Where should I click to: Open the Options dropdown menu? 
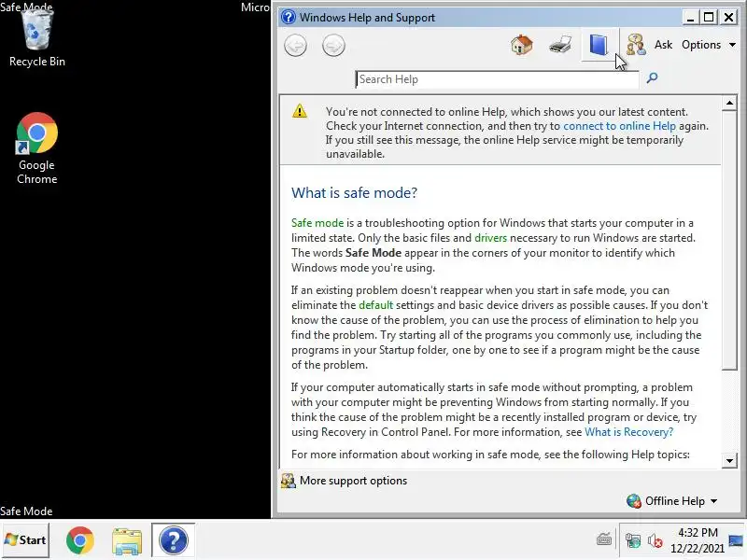tap(709, 45)
